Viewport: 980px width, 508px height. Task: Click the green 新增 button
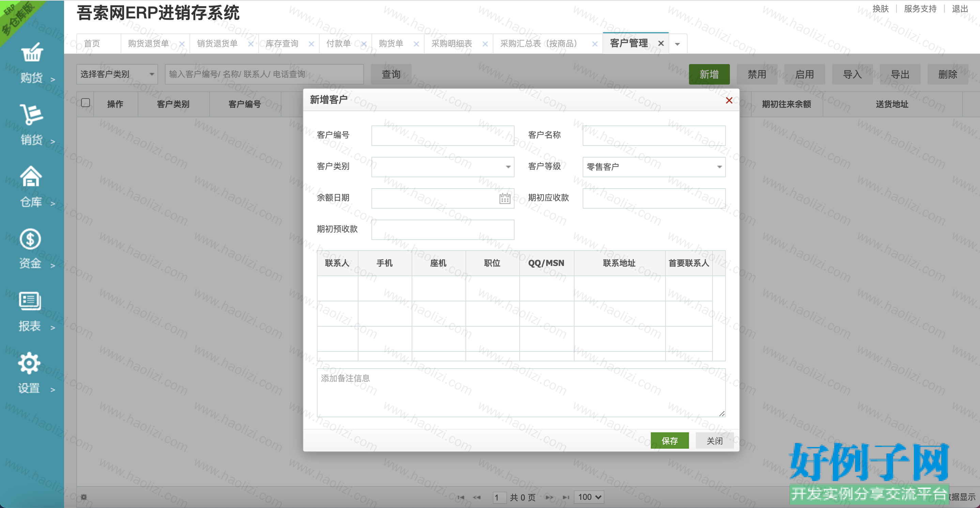click(x=709, y=74)
